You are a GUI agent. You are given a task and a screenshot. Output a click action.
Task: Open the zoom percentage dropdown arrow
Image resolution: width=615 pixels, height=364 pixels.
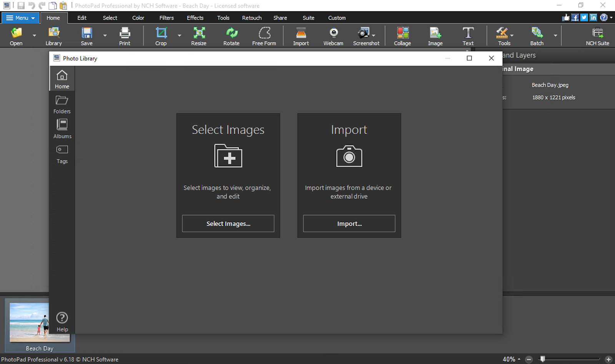519,359
